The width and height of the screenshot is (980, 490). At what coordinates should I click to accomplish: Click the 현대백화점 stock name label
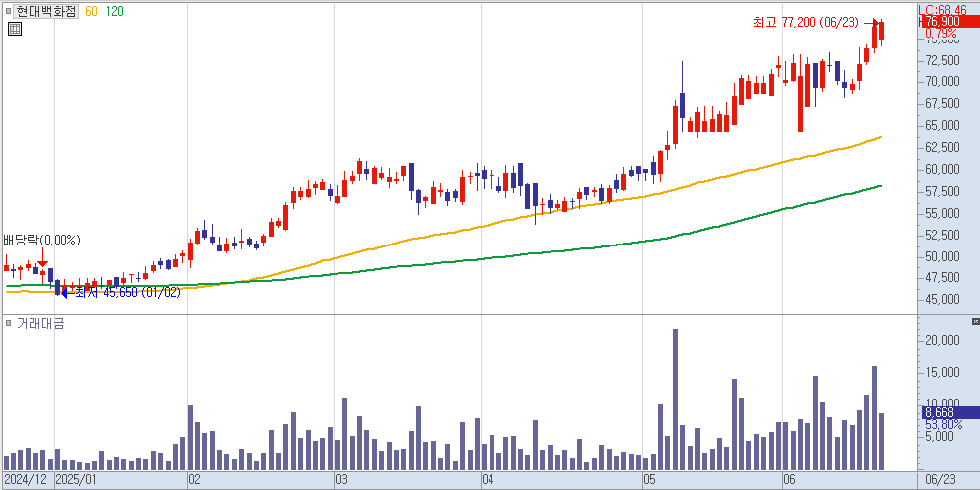pyautogui.click(x=47, y=11)
